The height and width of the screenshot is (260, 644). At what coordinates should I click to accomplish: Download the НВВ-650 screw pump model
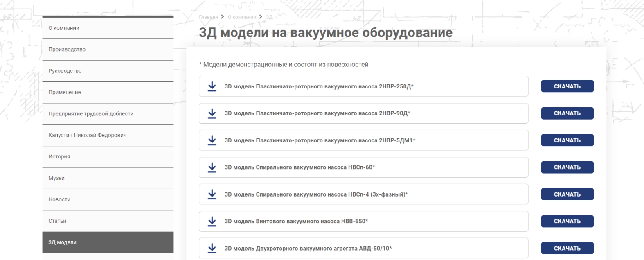click(x=567, y=222)
